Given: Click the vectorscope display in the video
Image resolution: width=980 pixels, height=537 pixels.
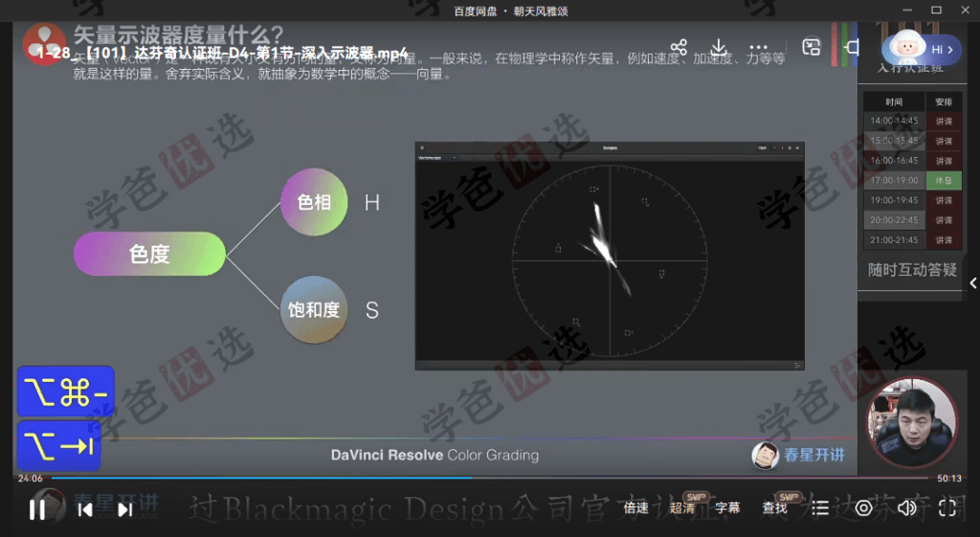Looking at the screenshot, I should pos(610,257).
